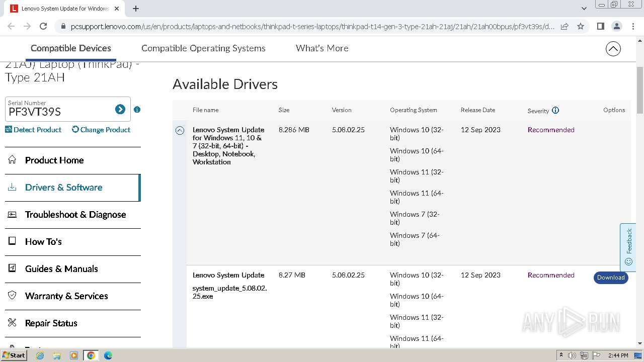Bookmark this page with the star icon
This screenshot has height=362, width=644.
(x=581, y=26)
